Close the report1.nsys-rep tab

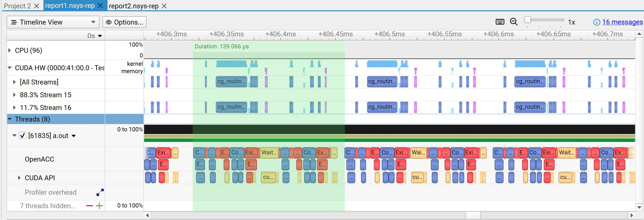pos(100,6)
